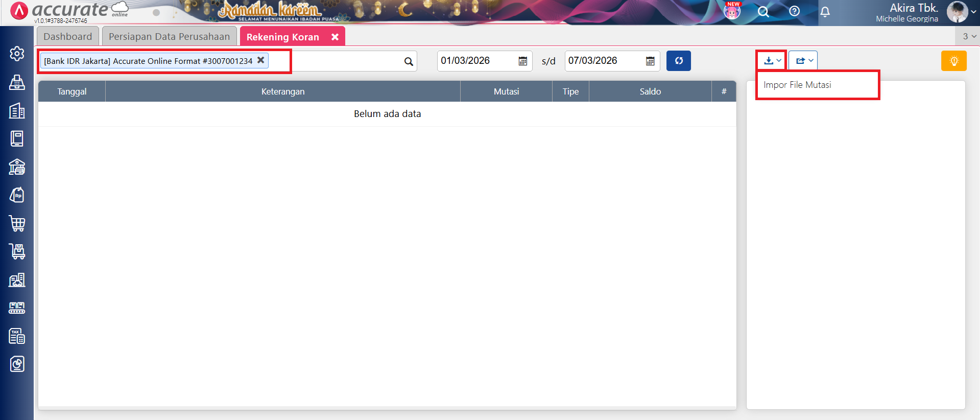Click the blue refresh data button
The width and height of the screenshot is (980, 420).
[678, 61]
